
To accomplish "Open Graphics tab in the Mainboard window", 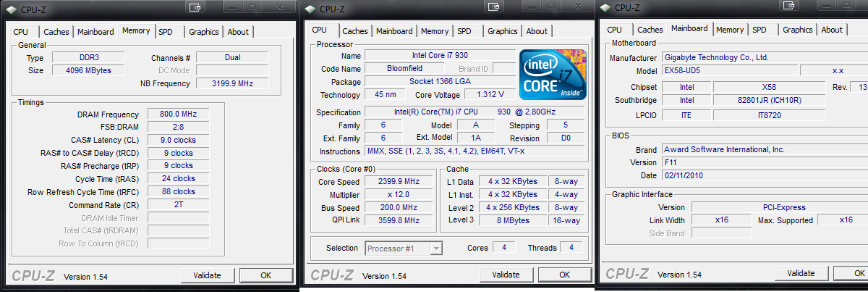I will tap(797, 30).
